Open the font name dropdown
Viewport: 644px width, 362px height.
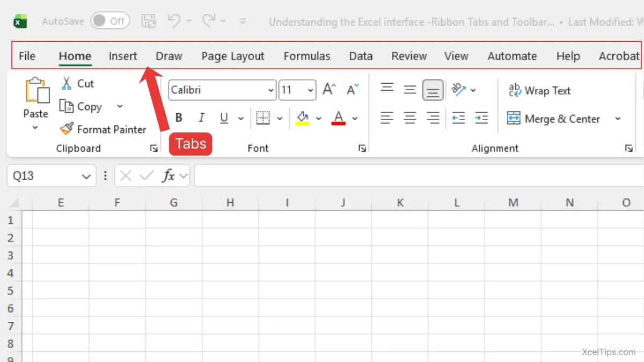(x=271, y=90)
